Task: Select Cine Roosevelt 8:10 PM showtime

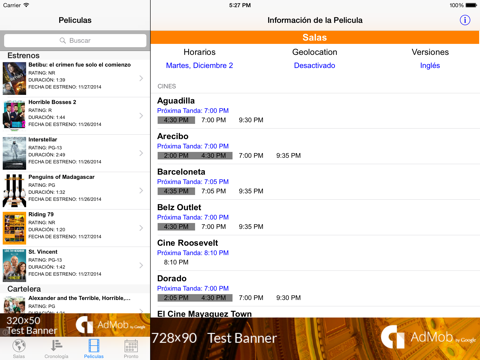Action: click(176, 262)
